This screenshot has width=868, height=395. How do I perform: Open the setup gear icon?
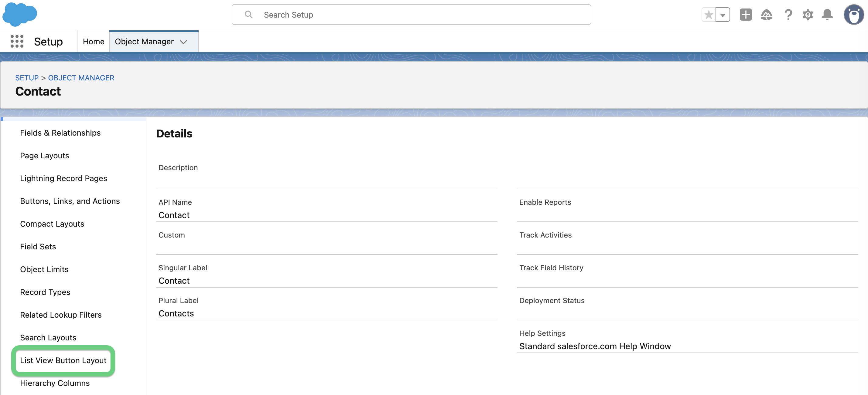point(808,15)
